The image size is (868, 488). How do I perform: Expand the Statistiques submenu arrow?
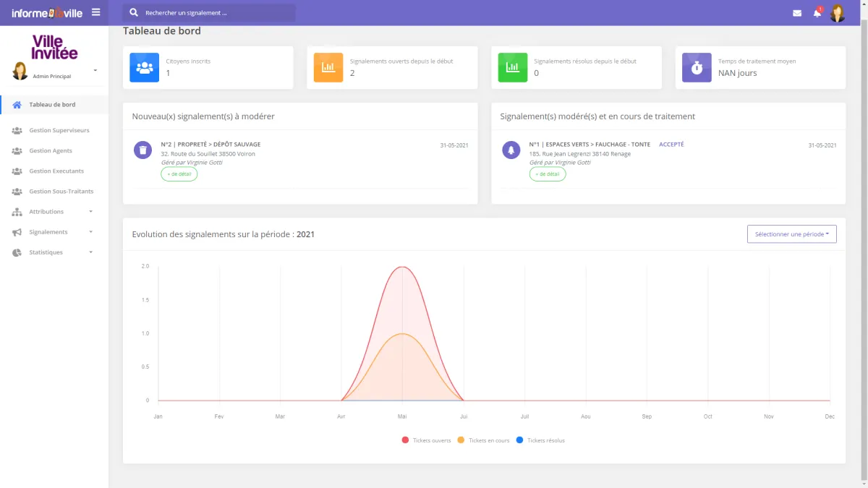91,252
